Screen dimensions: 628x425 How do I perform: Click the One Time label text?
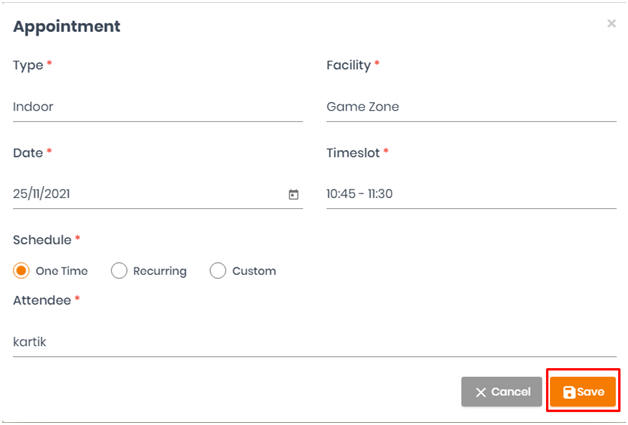[62, 271]
